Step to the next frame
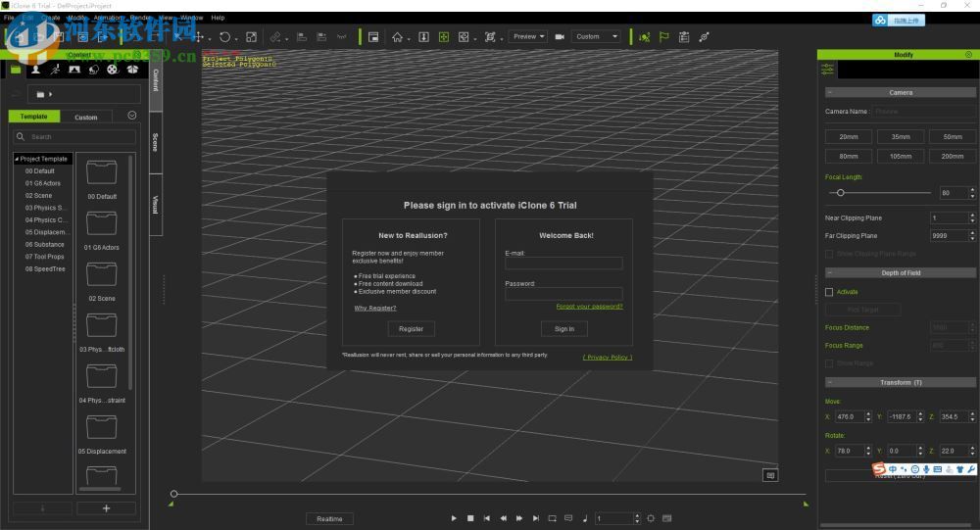The height and width of the screenshot is (530, 980). pyautogui.click(x=519, y=518)
